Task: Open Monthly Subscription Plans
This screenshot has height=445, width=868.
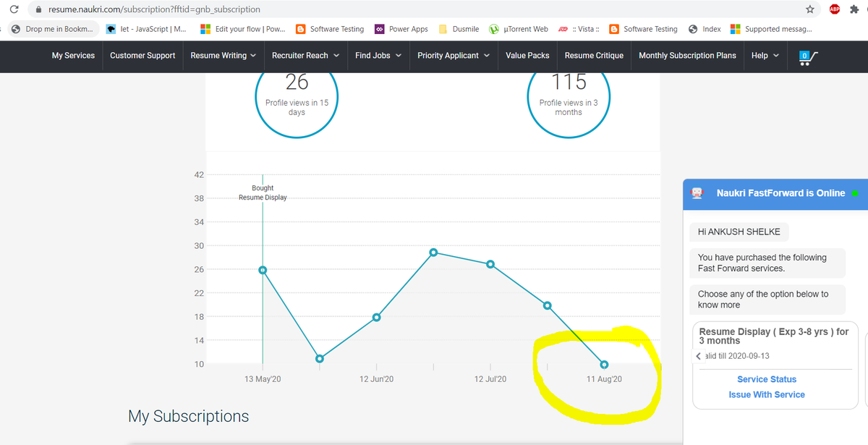Action: pos(687,56)
